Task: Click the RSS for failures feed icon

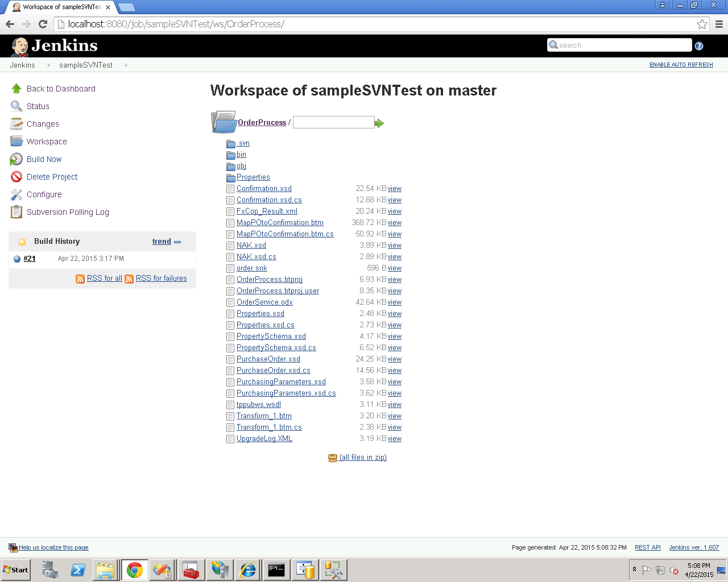Action: point(129,278)
